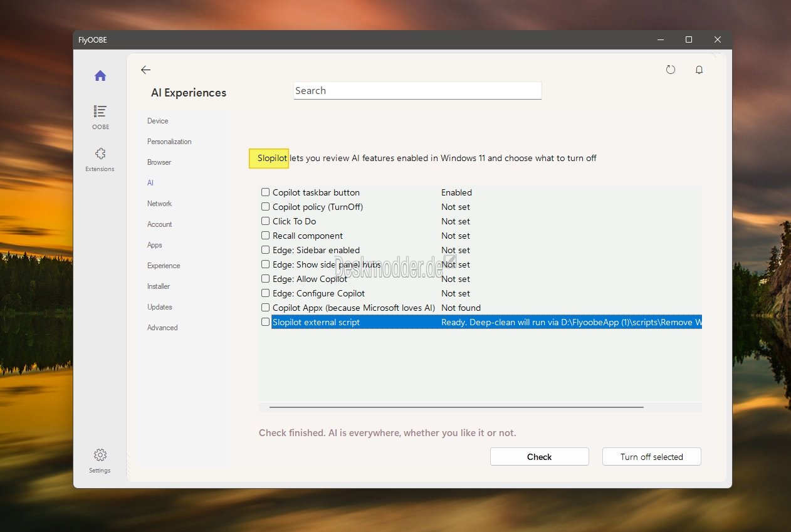Screen dimensions: 791x532
Task: Click the Turn off selected button
Action: click(651, 457)
